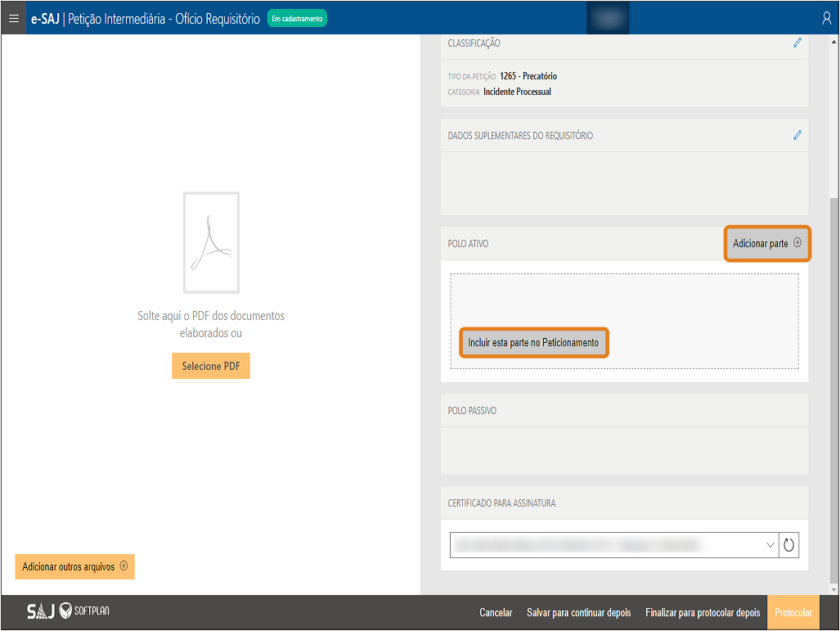
Task: Refresh the signature certificate list
Action: (x=788, y=545)
